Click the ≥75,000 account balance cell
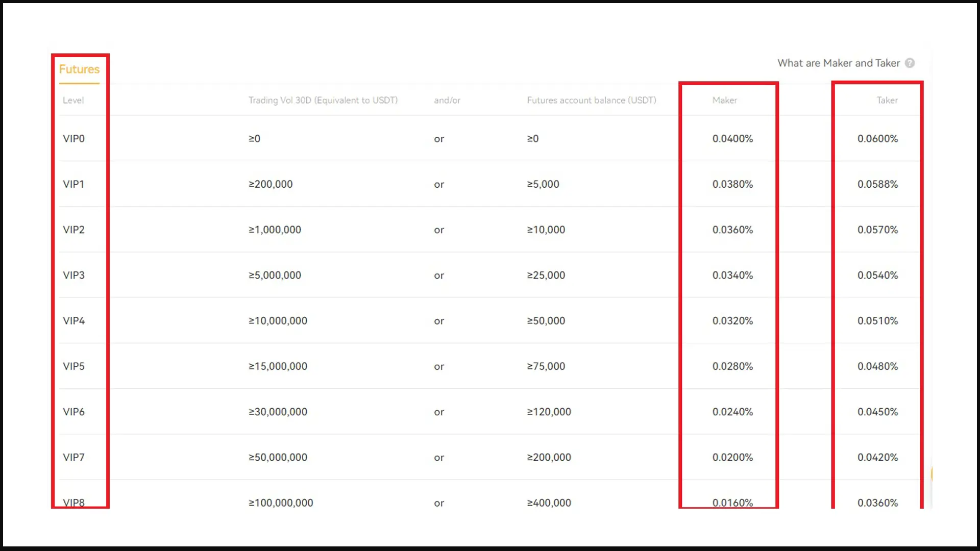Screen dimensions: 980x551 coord(546,366)
